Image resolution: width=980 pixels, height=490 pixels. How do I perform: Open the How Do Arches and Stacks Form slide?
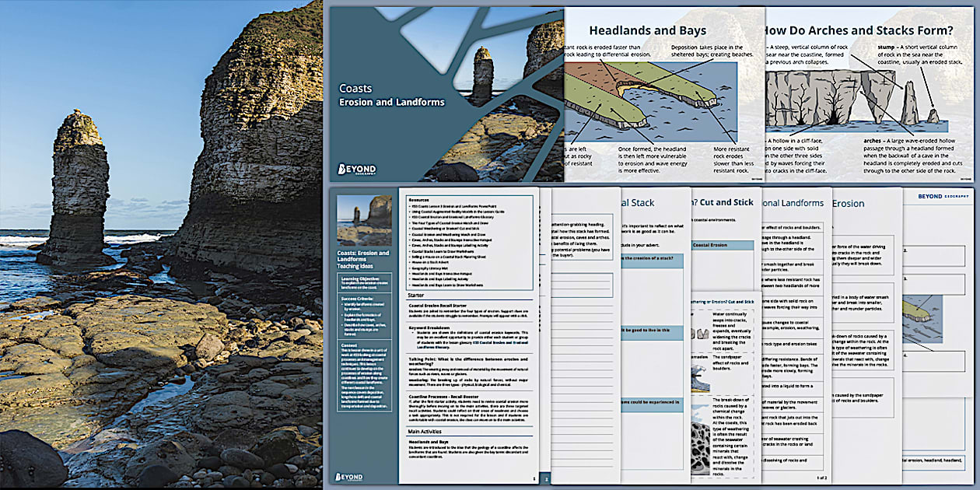click(x=870, y=95)
